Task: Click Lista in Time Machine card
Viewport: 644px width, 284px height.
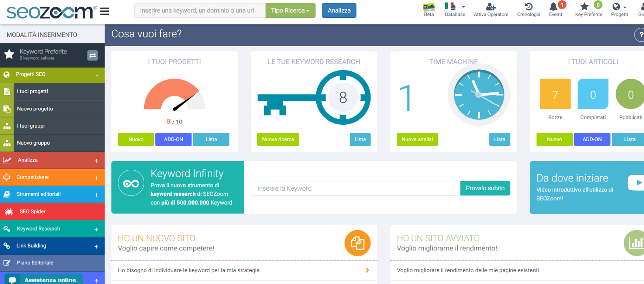Action: click(500, 139)
